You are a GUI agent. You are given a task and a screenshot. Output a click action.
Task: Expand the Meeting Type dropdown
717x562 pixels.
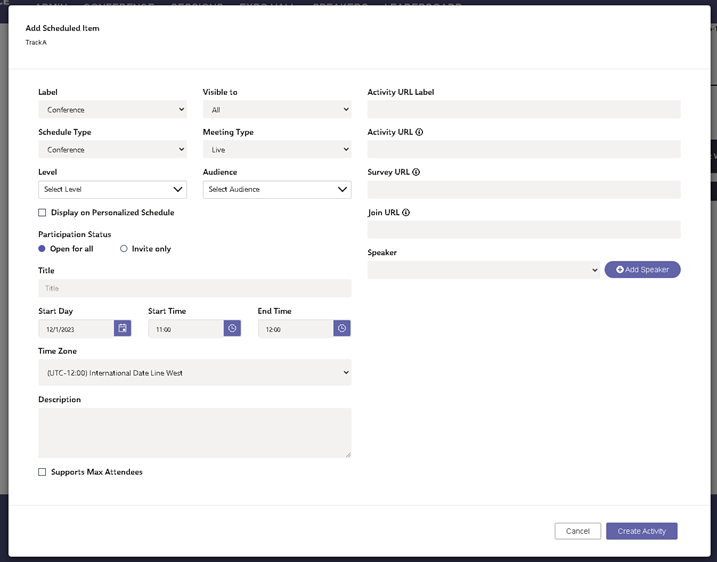(x=277, y=150)
